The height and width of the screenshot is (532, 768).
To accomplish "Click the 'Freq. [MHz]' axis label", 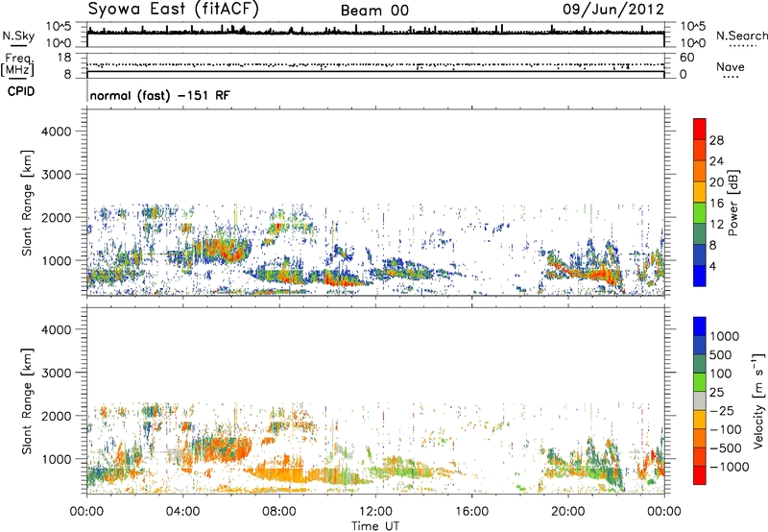I will [18, 65].
